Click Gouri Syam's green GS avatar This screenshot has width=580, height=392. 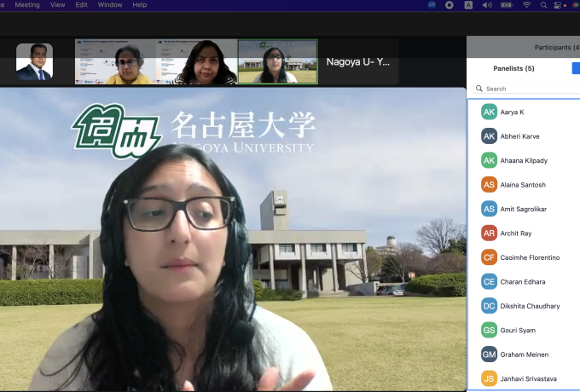click(489, 330)
